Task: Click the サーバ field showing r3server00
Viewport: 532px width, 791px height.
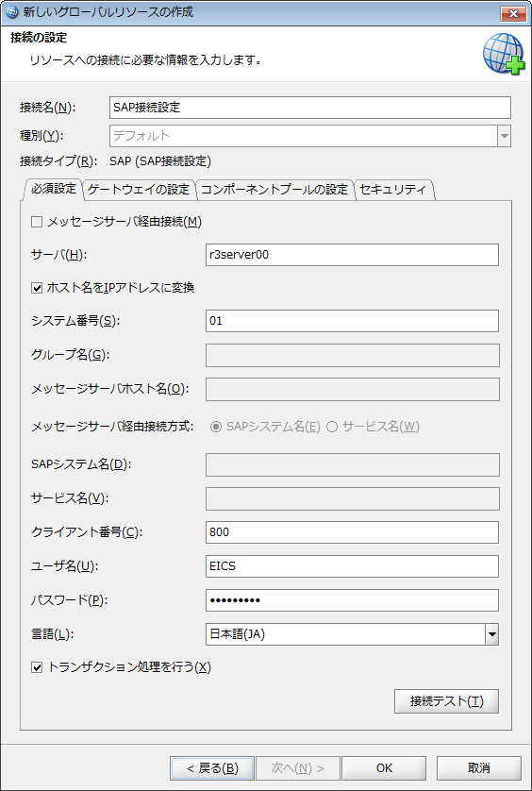Action: [352, 255]
